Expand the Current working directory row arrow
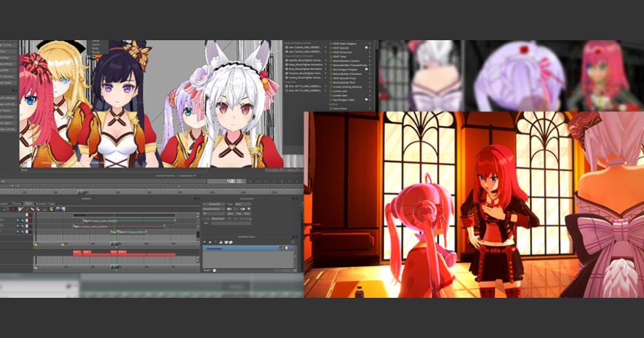This screenshot has width=644, height=338. click(x=369, y=87)
